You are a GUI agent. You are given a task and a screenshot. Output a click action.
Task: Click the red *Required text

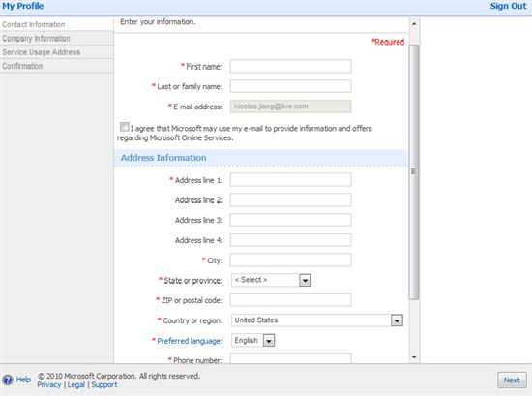[388, 42]
